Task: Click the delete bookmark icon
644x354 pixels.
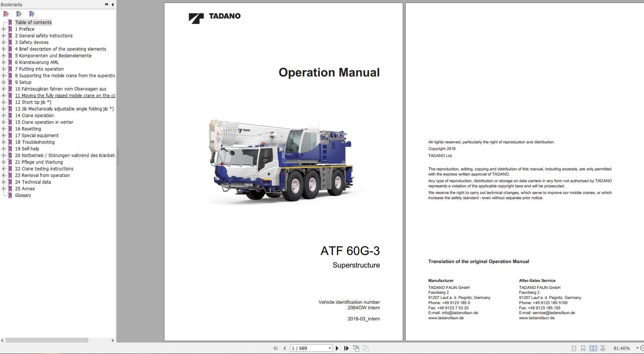Action: (6, 14)
